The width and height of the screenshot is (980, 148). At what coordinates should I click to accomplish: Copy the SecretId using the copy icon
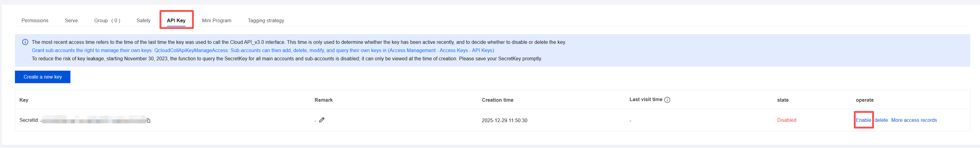point(148,121)
